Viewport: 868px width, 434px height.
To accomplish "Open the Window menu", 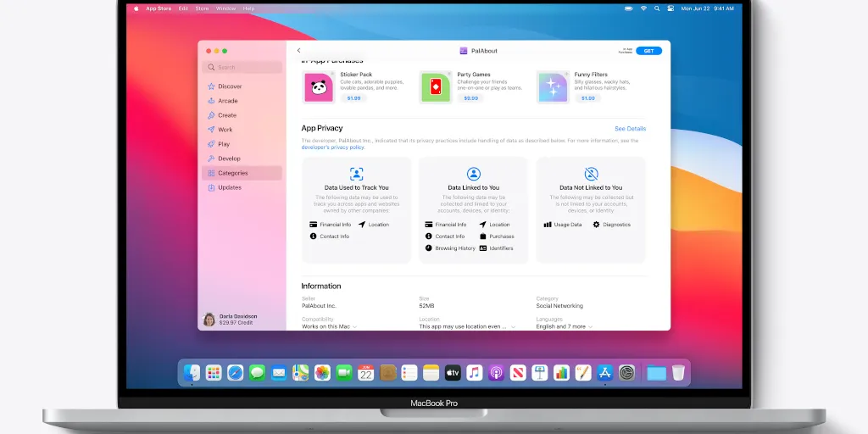I will click(x=225, y=8).
